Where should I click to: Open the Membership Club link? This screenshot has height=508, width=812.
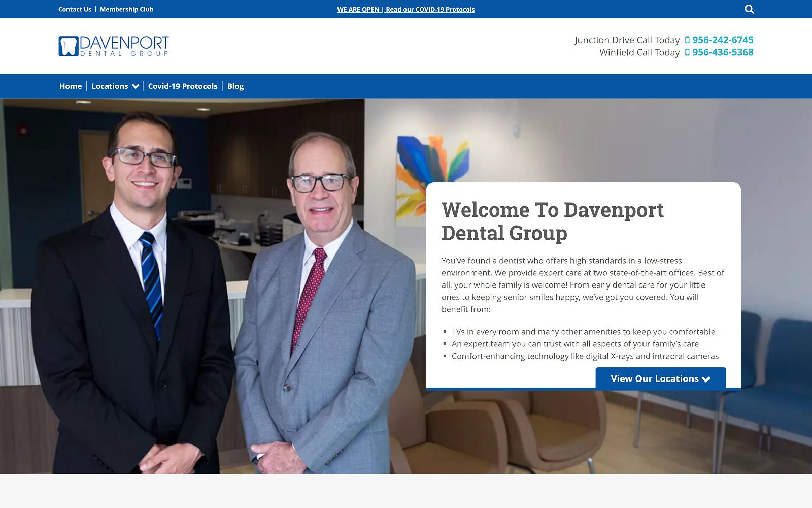(x=126, y=9)
